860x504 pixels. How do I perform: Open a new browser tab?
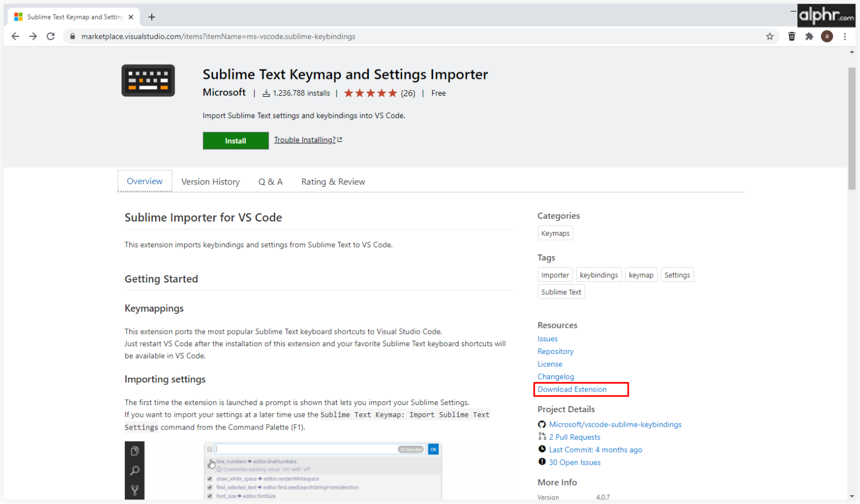click(152, 17)
